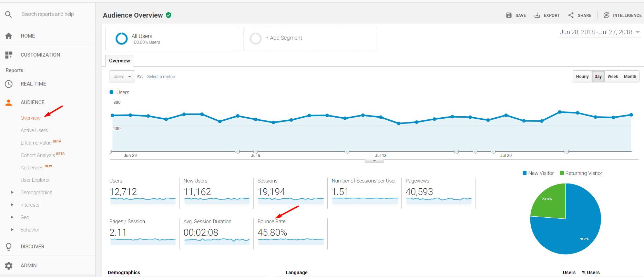This screenshot has height=277, width=644.
Task: Click the Real-Time clock icon
Action: pyautogui.click(x=9, y=84)
